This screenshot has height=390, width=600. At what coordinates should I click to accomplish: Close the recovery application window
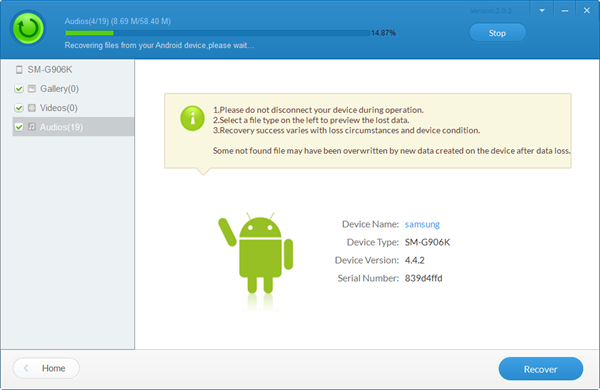coord(587,11)
